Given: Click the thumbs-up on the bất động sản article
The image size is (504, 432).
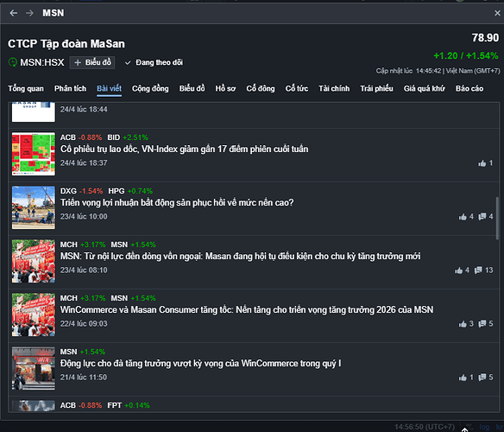Looking at the screenshot, I should 463,217.
